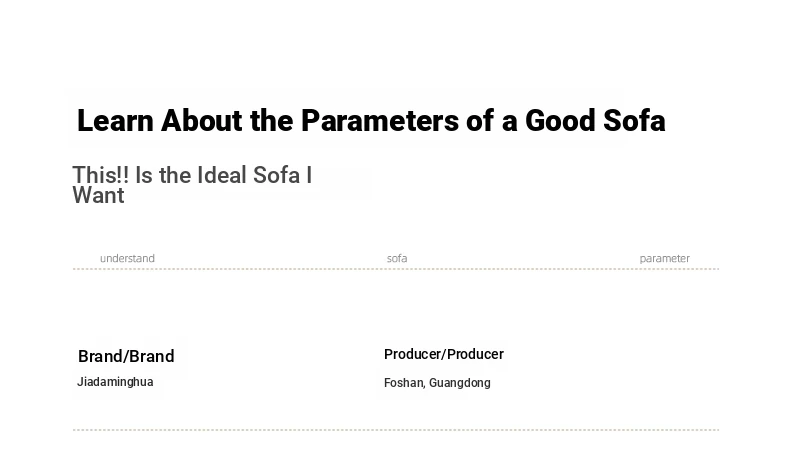
Task: Click the word "Guangdong" in the producer location
Action: coord(459,383)
